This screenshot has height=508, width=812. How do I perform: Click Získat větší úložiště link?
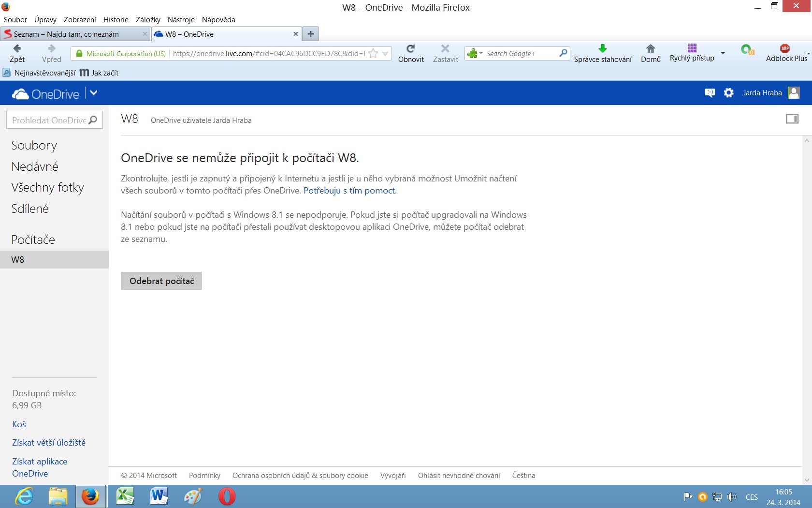(x=49, y=443)
